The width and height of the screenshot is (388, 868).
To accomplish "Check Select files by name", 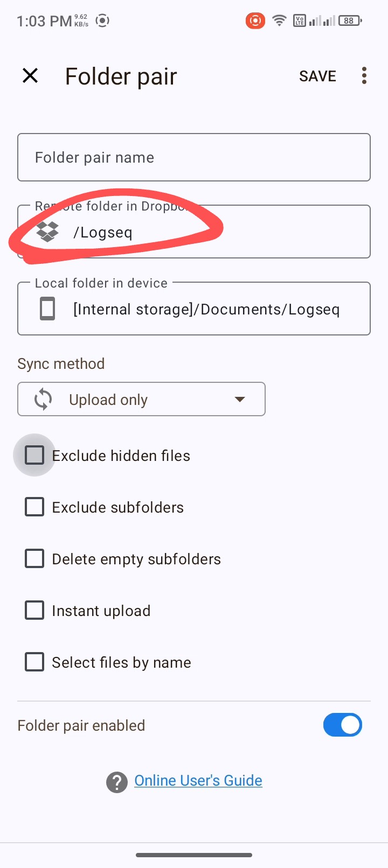I will [34, 662].
